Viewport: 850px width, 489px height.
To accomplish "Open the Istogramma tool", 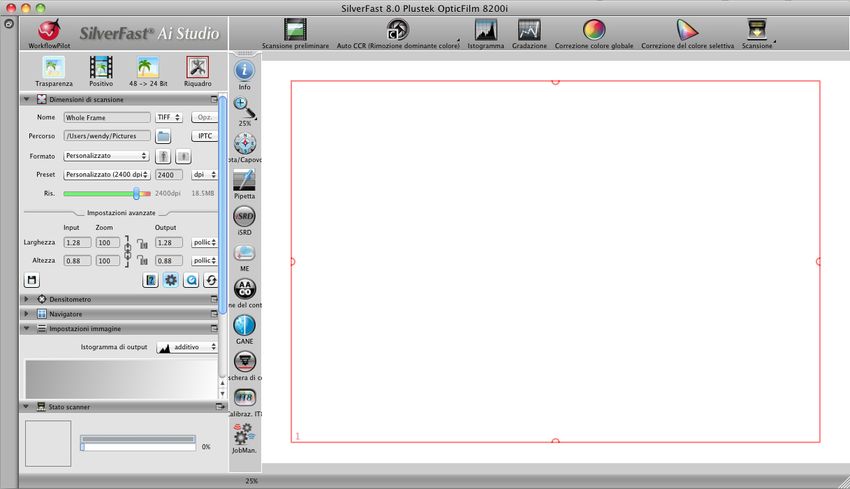I will [x=485, y=30].
